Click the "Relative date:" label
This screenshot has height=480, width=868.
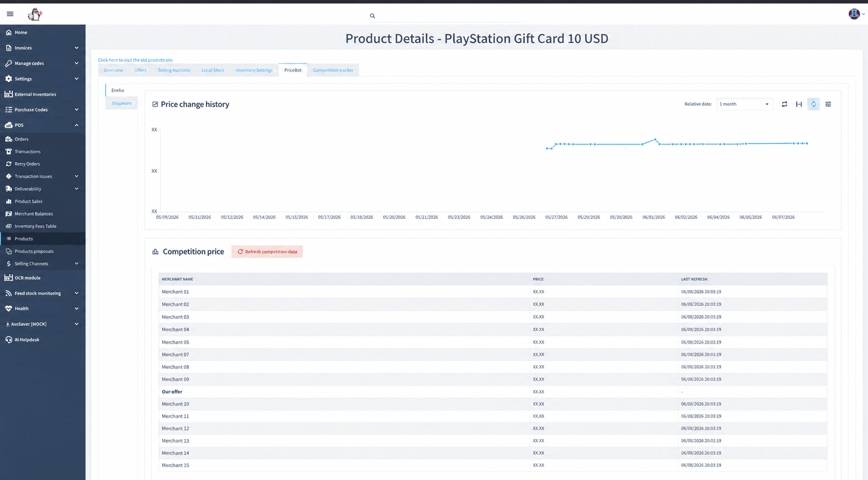point(698,104)
